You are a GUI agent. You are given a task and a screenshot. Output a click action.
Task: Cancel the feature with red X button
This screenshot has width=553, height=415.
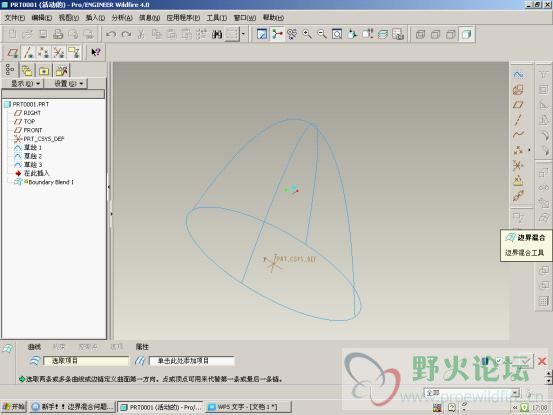(x=542, y=361)
